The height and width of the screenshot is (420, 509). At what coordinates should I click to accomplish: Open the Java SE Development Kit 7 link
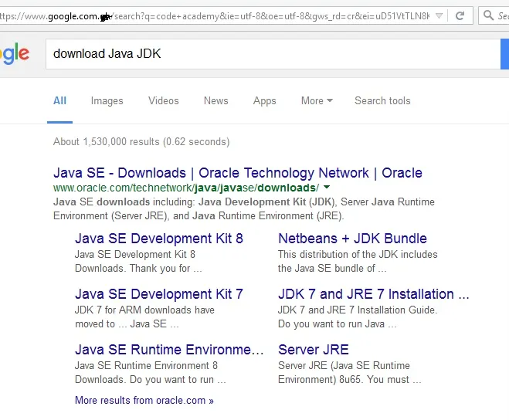click(x=159, y=294)
